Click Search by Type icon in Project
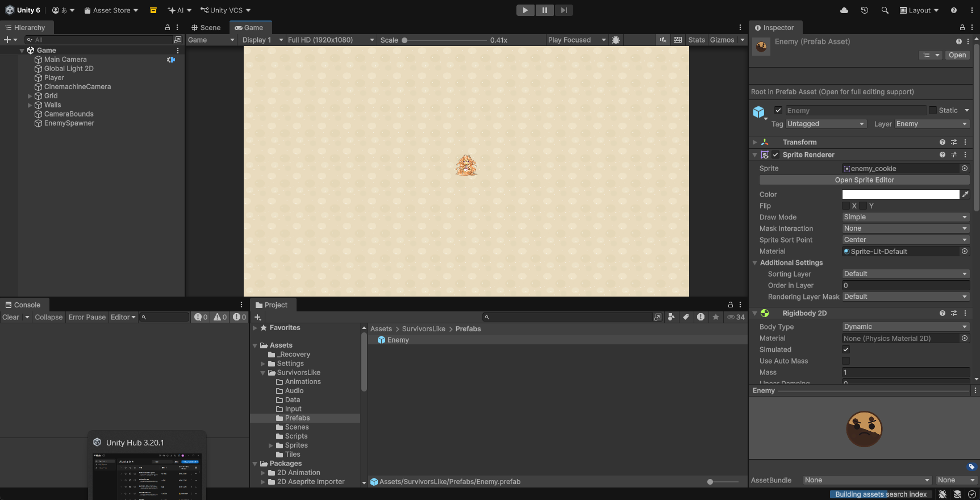980x500 pixels. pyautogui.click(x=672, y=317)
